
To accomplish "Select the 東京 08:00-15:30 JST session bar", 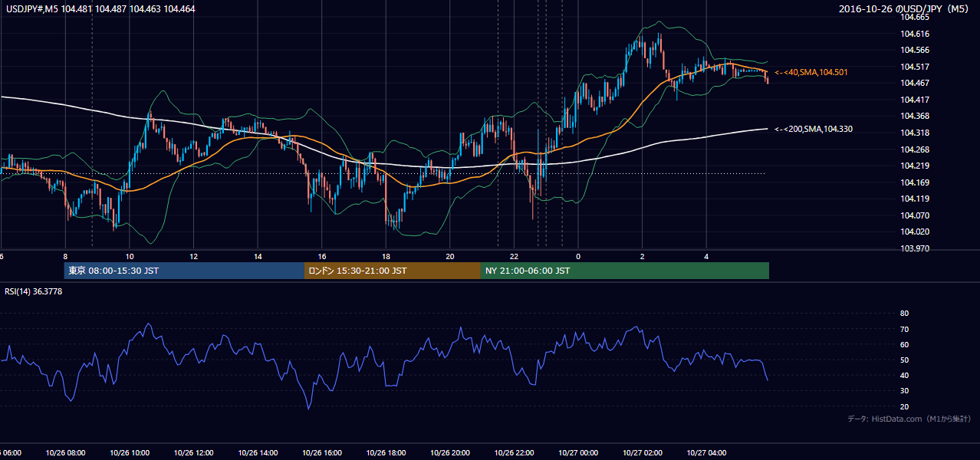I will [x=184, y=271].
